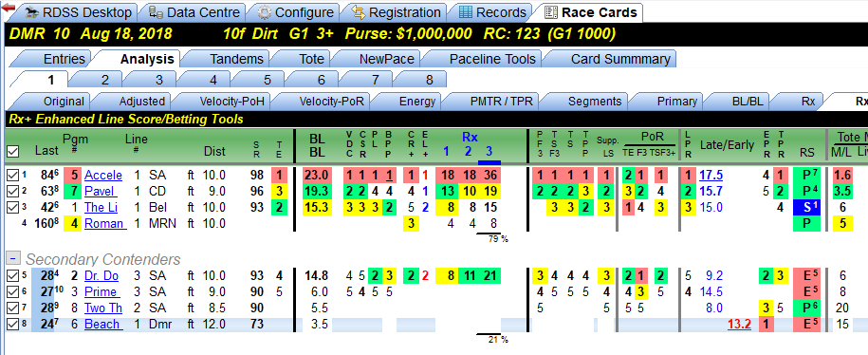Switch to the Tandems tab
Image resolution: width=868 pixels, height=355 pixels.
(x=229, y=59)
